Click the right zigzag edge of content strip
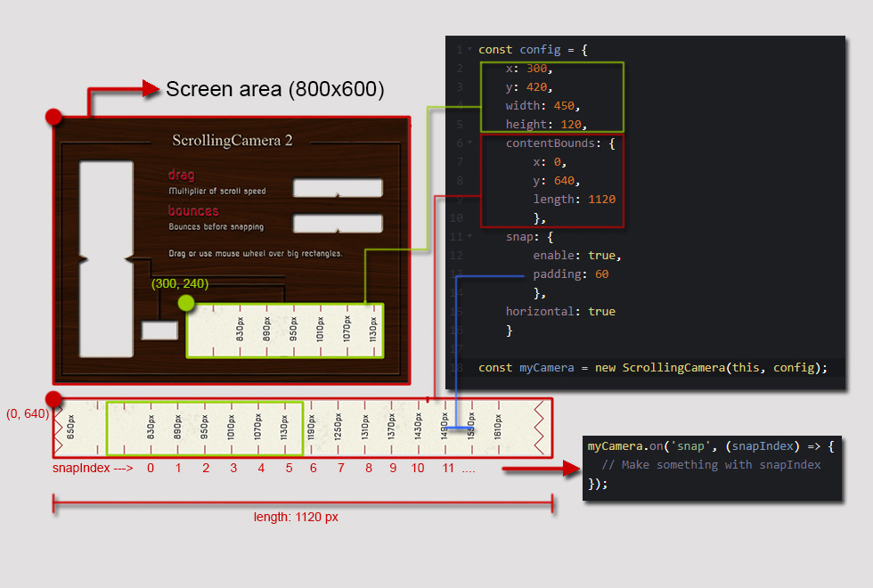The height and width of the screenshot is (588, 873). 539,429
